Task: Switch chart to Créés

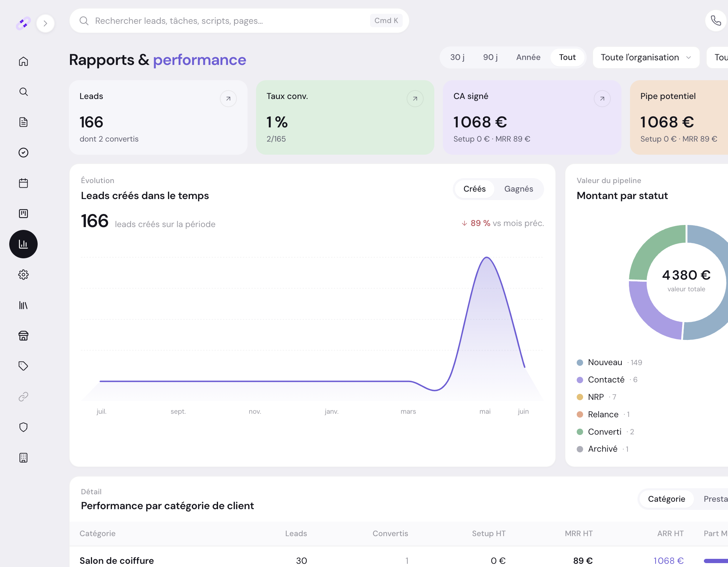Action: [474, 189]
